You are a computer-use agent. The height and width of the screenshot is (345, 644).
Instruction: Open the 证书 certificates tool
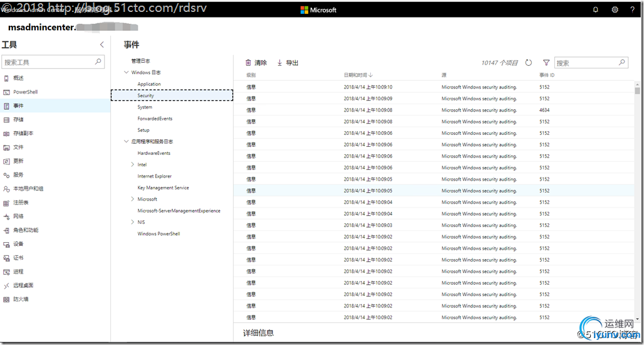[18, 258]
